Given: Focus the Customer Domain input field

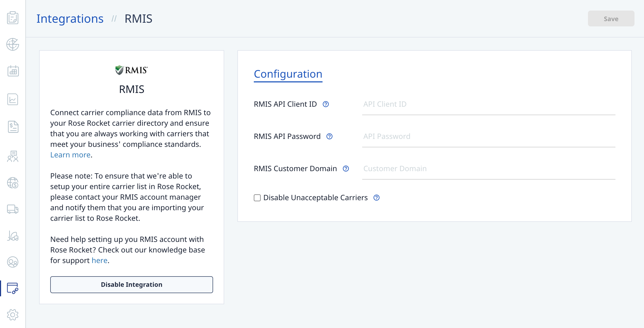Looking at the screenshot, I should [489, 169].
